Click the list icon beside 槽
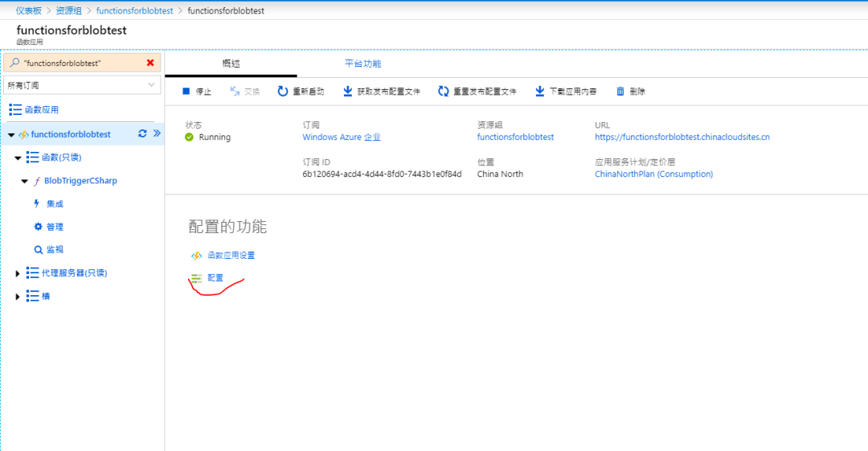Image resolution: width=868 pixels, height=451 pixels. (x=33, y=296)
